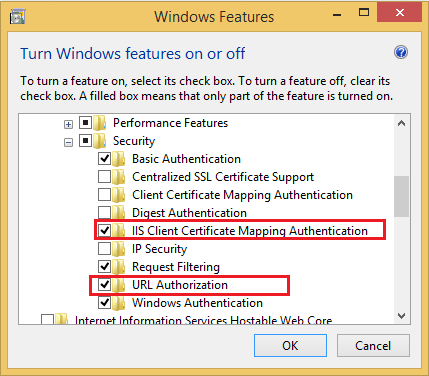Select the Client Certificate Mapping Authentication label
This screenshot has width=429, height=376.
[242, 195]
